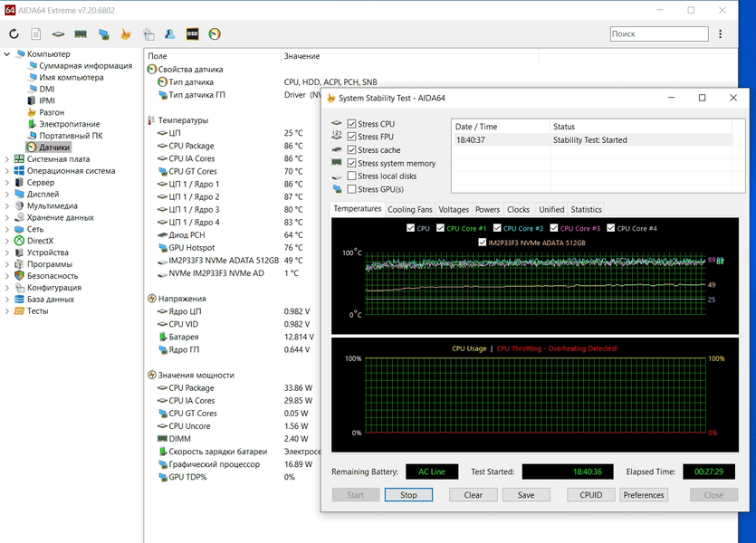Open the IPMI tree item
This screenshot has width=756, height=543.
pos(47,100)
